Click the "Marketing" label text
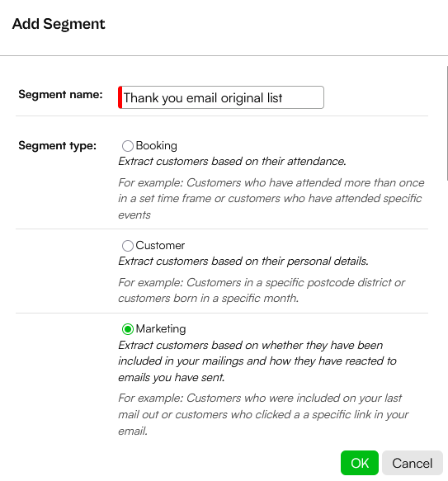448x481 pixels. (161, 329)
